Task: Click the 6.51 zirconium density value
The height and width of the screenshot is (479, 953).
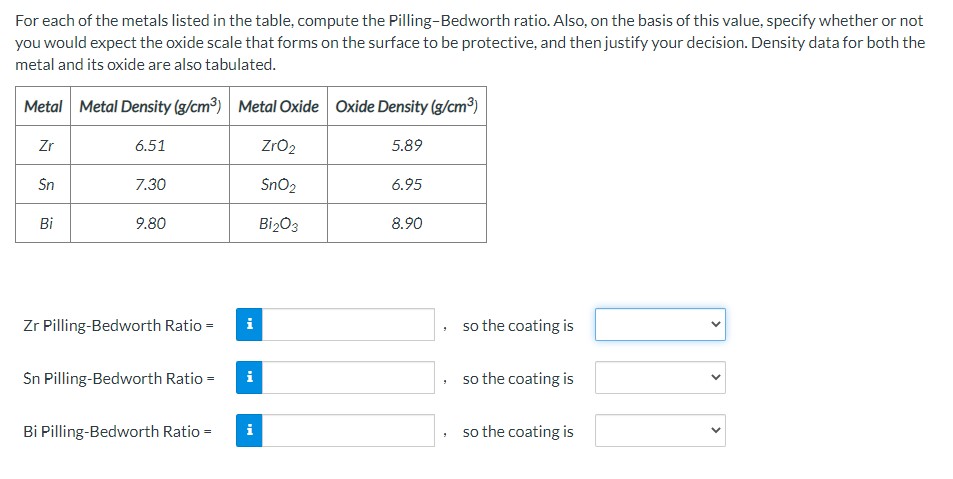Action: (x=150, y=146)
